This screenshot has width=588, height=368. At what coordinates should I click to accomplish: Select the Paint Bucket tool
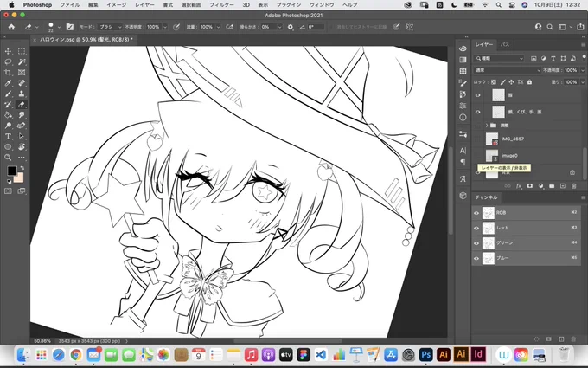[8, 115]
